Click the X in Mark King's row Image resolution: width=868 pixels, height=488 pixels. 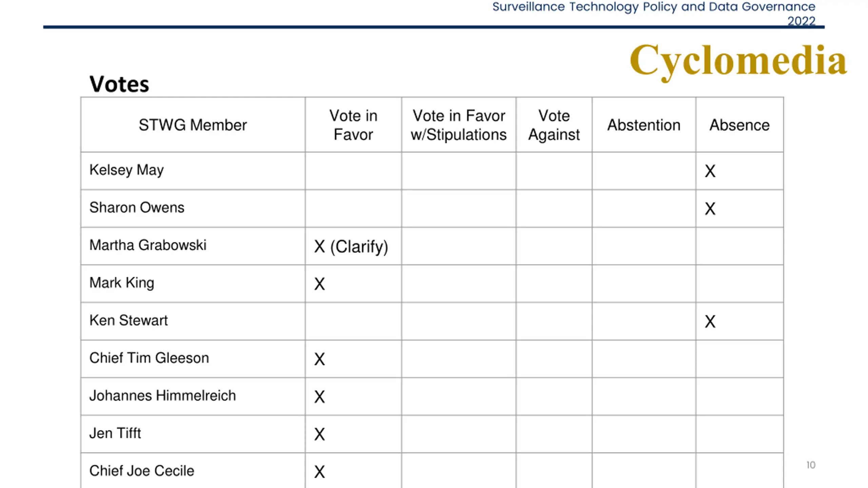pyautogui.click(x=319, y=284)
